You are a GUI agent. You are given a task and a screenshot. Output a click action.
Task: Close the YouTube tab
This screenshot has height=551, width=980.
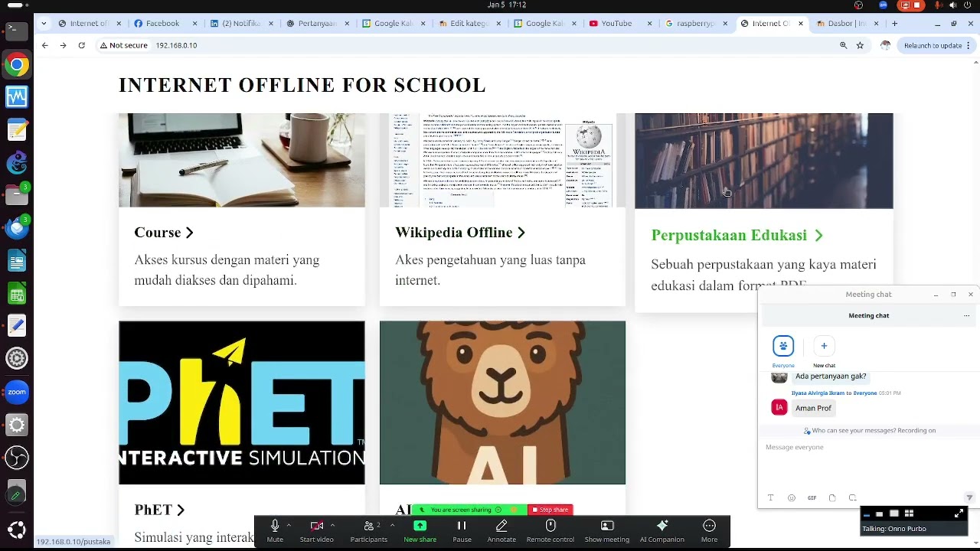coord(650,23)
